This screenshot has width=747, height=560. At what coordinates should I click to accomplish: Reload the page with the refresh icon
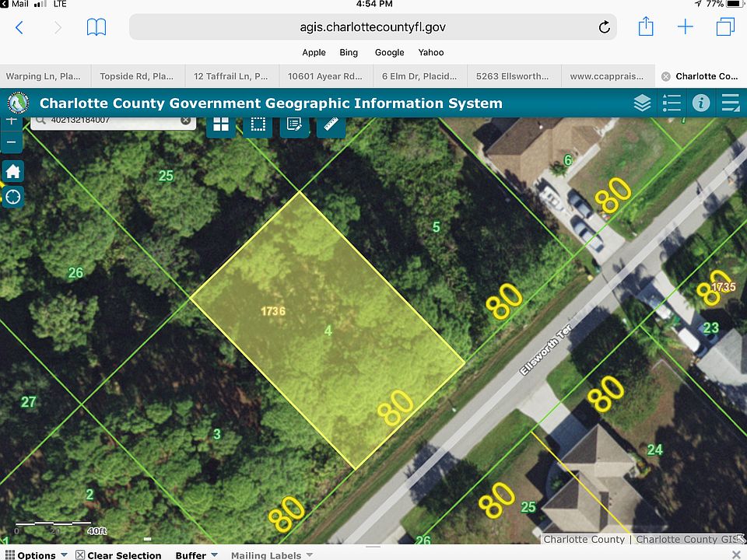(604, 27)
